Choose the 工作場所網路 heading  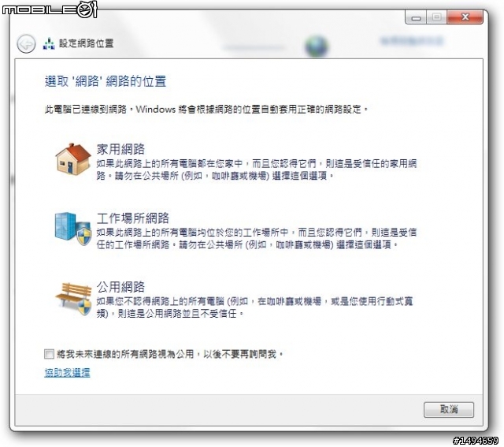click(133, 218)
